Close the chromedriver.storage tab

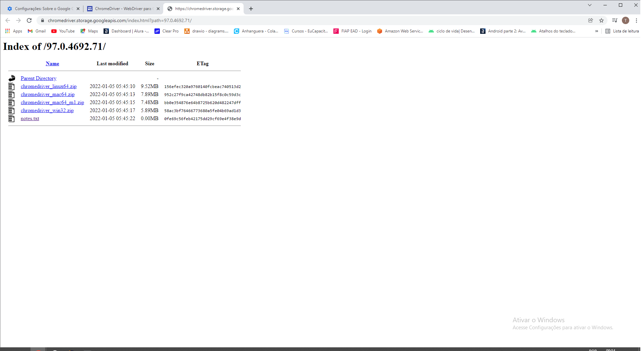point(238,9)
